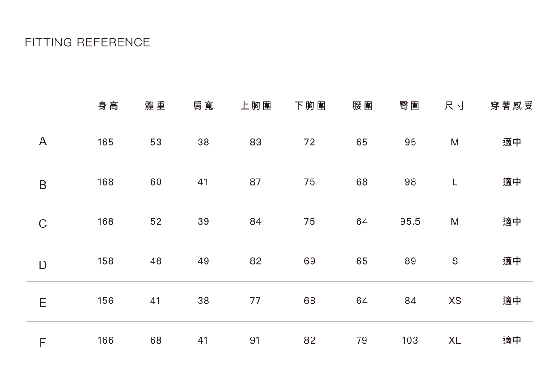The image size is (560, 392).
Task: Select the 下胸圍 column header
Action: pos(310,106)
